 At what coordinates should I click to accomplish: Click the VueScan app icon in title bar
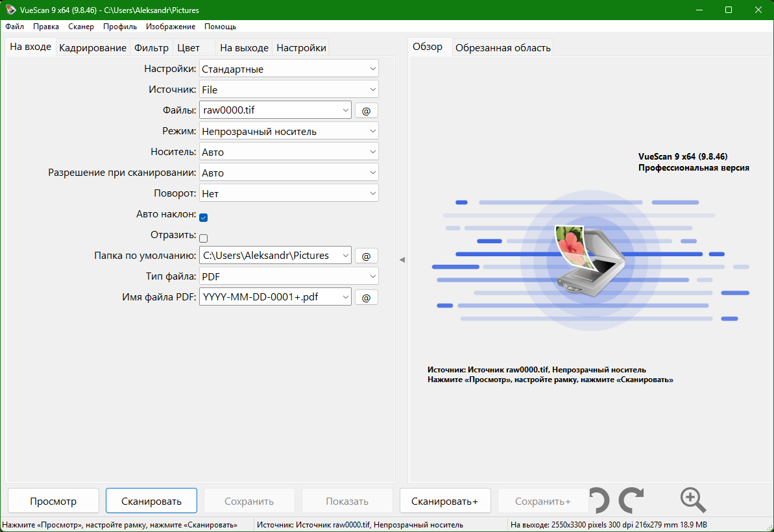[10, 10]
